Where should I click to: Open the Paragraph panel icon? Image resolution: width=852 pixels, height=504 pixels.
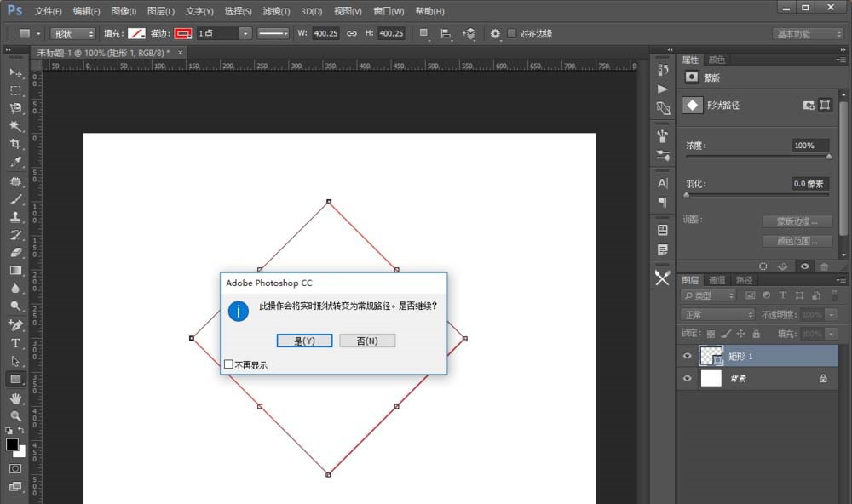tap(662, 202)
